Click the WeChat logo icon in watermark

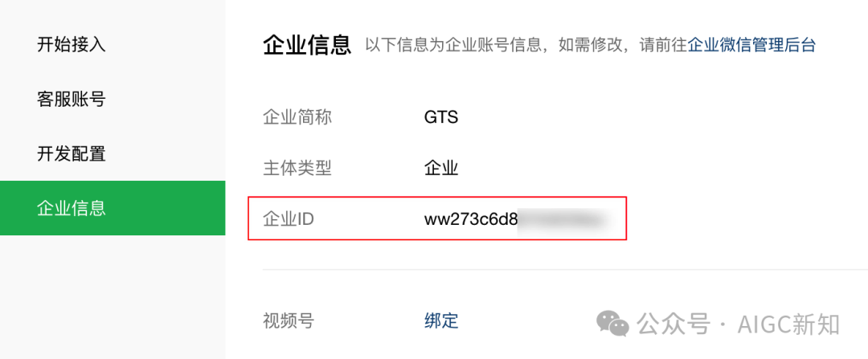[x=611, y=323]
